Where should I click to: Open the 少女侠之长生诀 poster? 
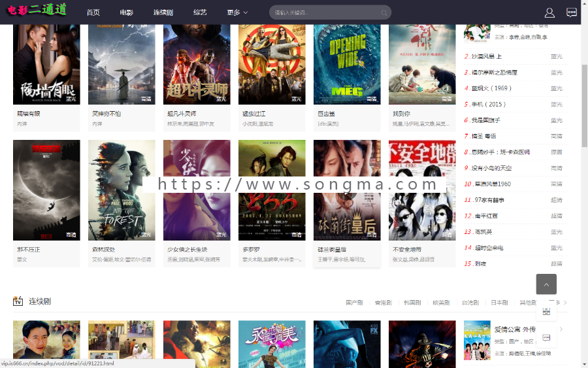197,190
